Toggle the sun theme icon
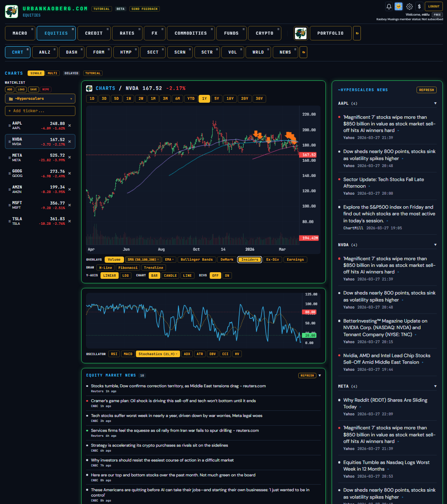 (398, 6)
